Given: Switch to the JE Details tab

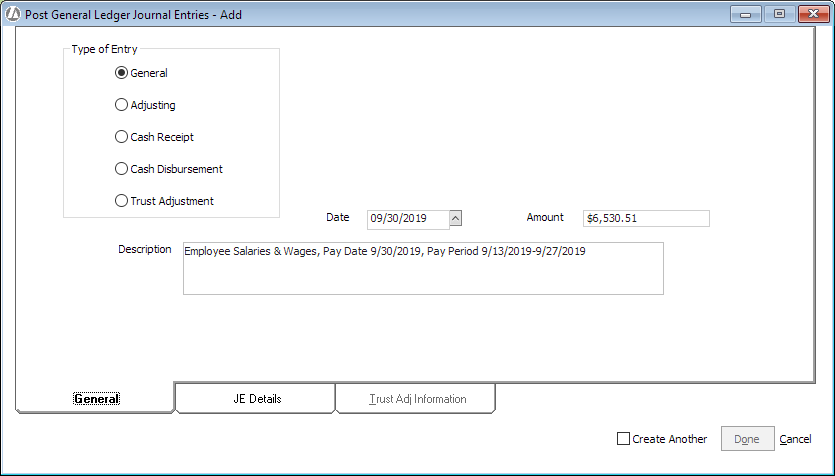Looking at the screenshot, I should click(x=256, y=398).
